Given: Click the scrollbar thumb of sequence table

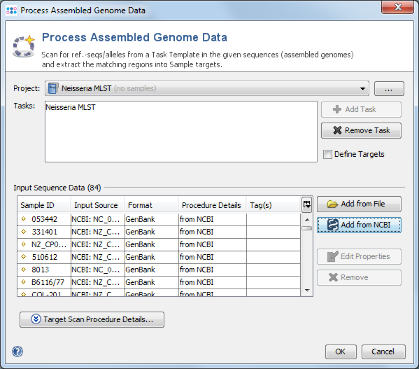Looking at the screenshot, I should coord(307,228).
